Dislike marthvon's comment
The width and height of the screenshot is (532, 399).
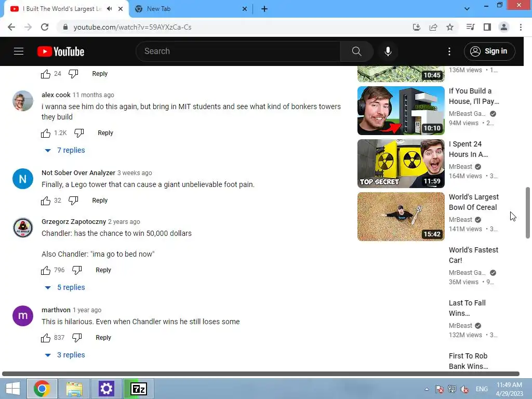click(77, 338)
